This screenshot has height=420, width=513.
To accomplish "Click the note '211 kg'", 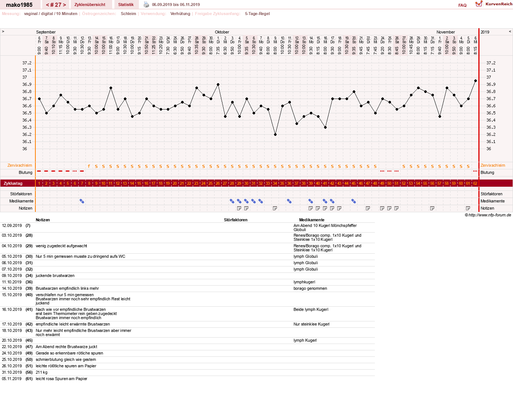I will [41, 372].
